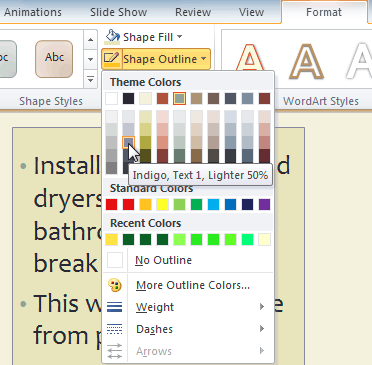The height and width of the screenshot is (365, 372).
Task: Click the word break in the slide
Action: click(x=66, y=263)
